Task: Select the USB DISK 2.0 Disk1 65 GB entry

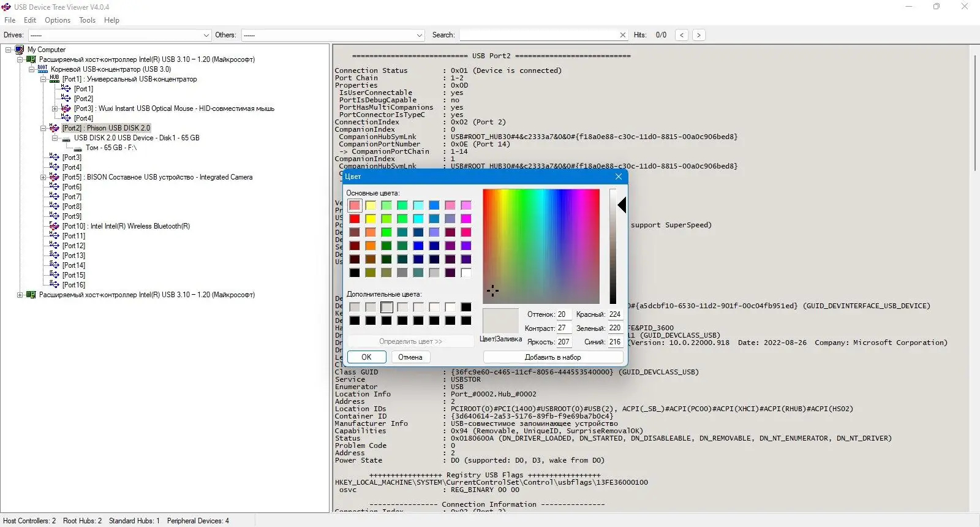Action: click(x=137, y=138)
